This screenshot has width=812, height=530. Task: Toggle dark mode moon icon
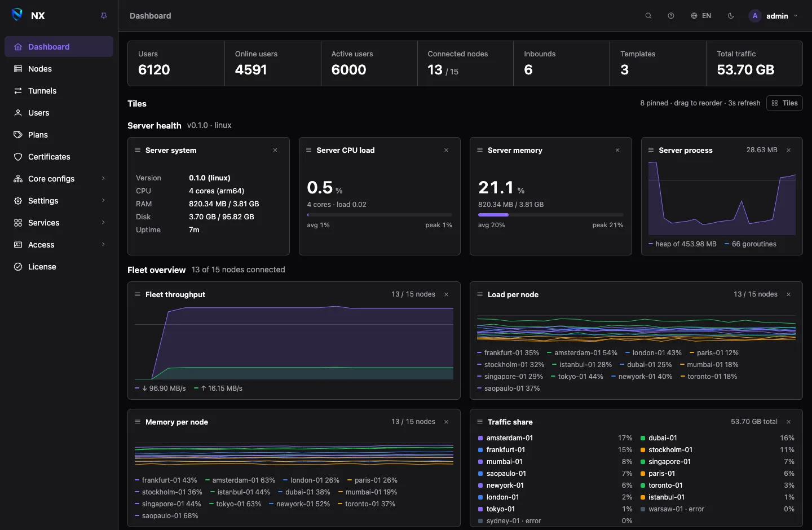(731, 16)
